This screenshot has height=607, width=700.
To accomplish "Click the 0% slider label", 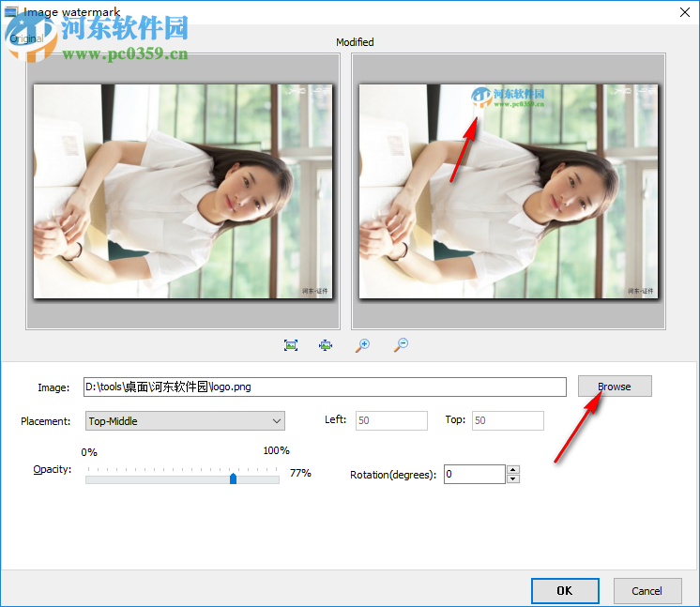I will (x=89, y=452).
